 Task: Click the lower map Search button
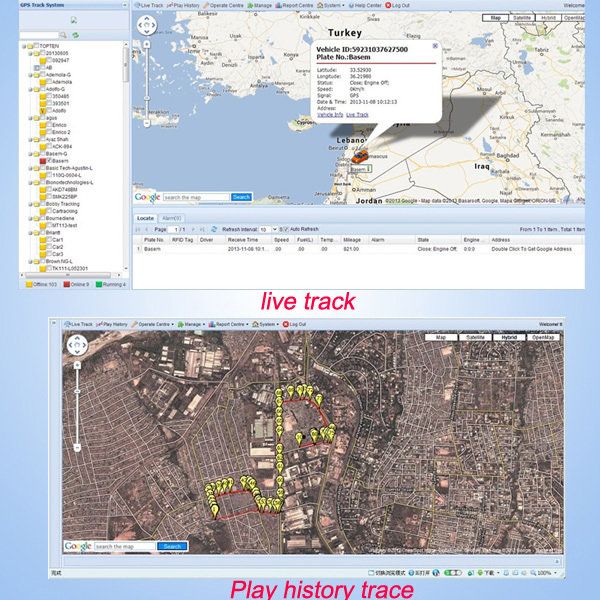pos(172,546)
